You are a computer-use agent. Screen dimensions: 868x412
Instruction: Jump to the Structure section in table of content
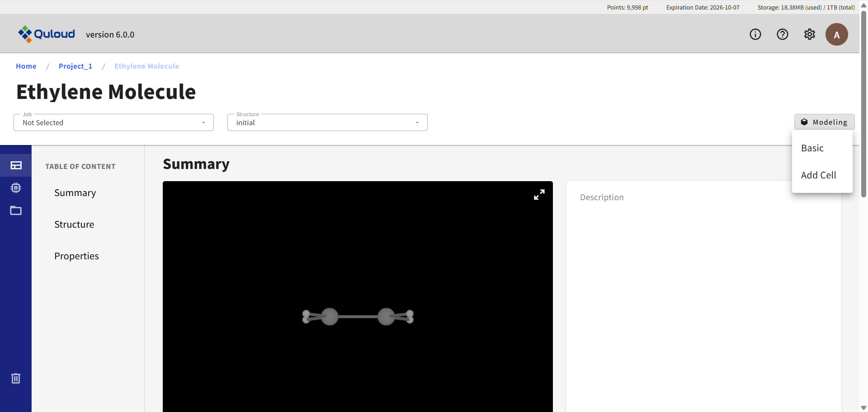click(x=74, y=224)
